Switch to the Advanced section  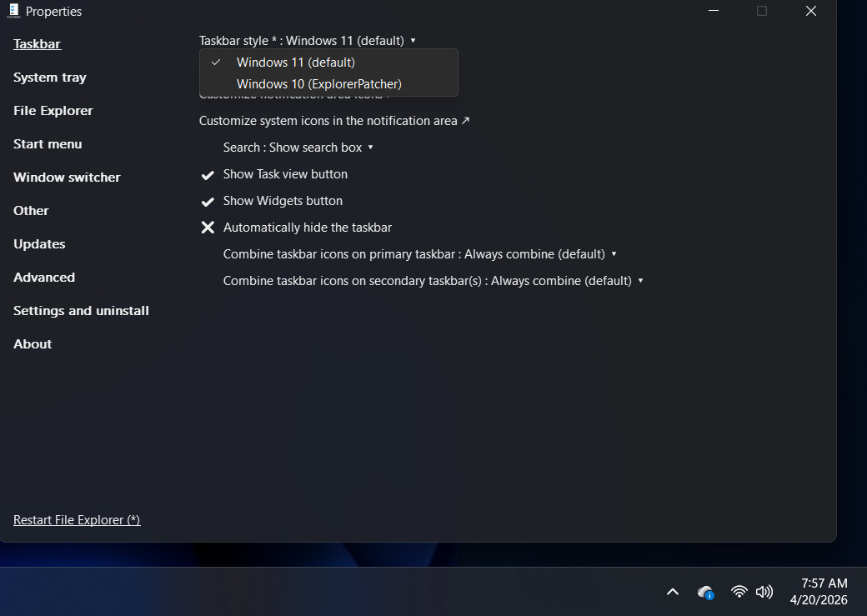(43, 277)
